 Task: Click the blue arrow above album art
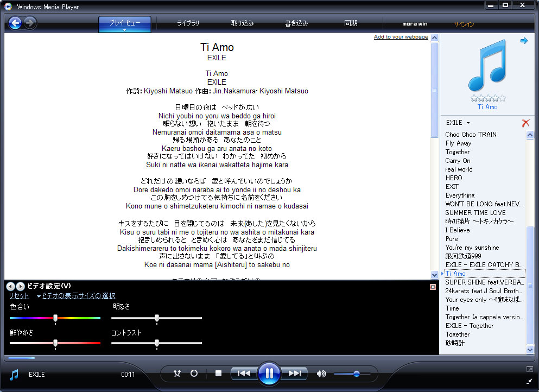pyautogui.click(x=524, y=41)
